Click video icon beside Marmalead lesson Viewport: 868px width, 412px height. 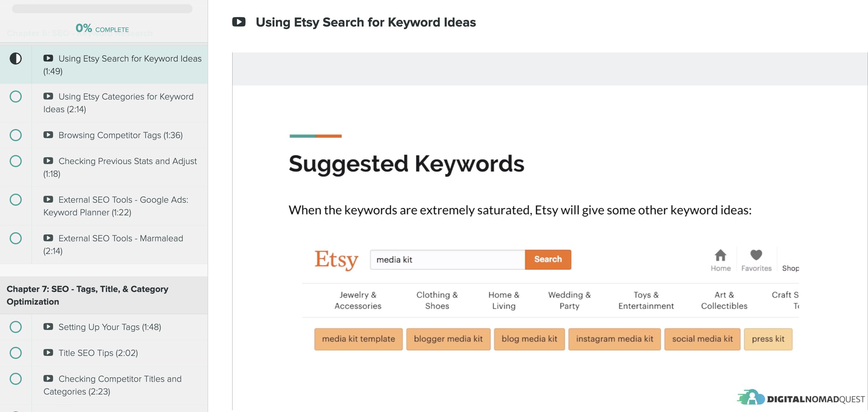[x=48, y=238]
